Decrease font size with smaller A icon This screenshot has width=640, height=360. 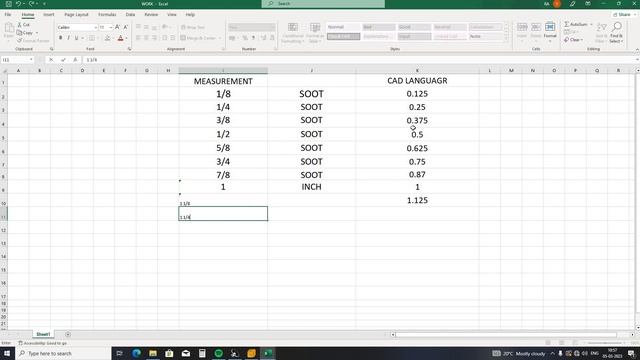coord(125,27)
